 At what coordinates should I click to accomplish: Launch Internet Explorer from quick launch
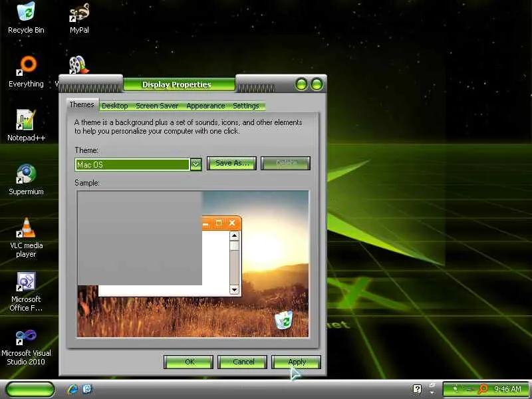pyautogui.click(x=72, y=389)
